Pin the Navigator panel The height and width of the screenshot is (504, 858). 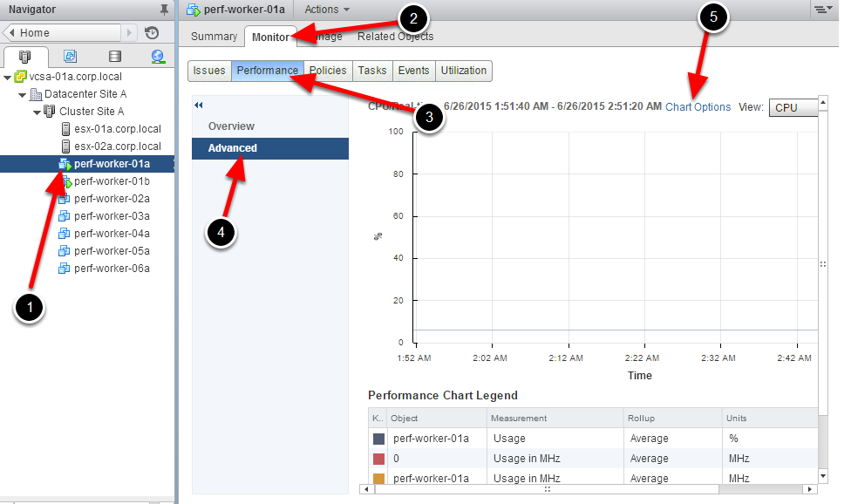click(164, 10)
